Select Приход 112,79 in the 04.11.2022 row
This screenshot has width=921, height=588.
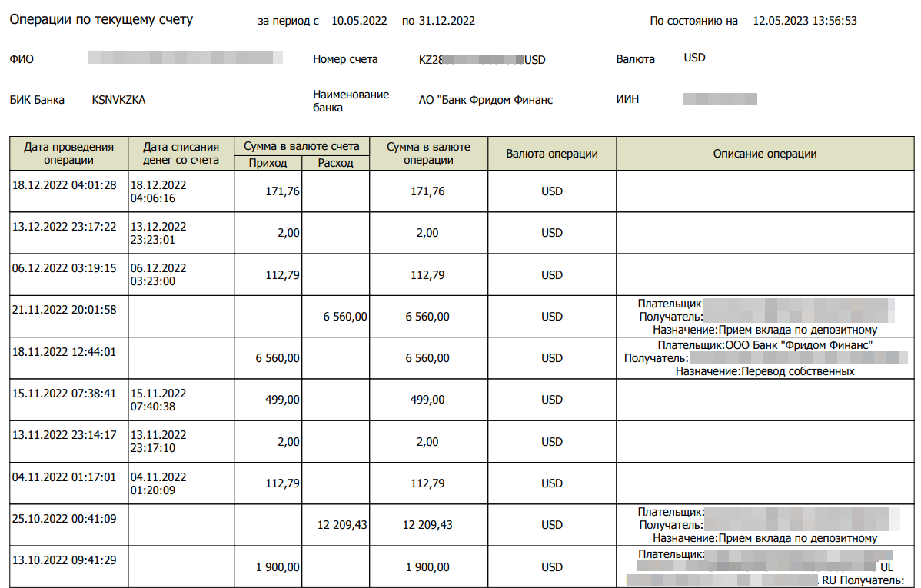pyautogui.click(x=282, y=484)
